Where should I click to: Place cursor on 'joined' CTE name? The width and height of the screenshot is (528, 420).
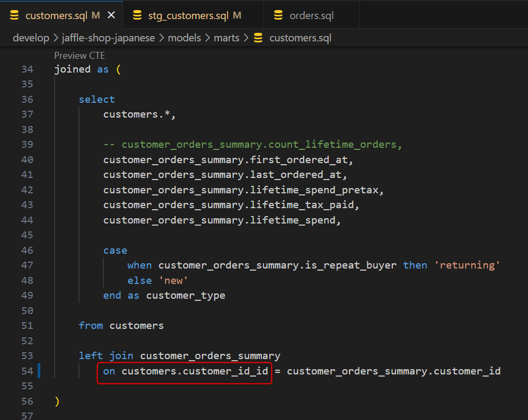pos(73,69)
